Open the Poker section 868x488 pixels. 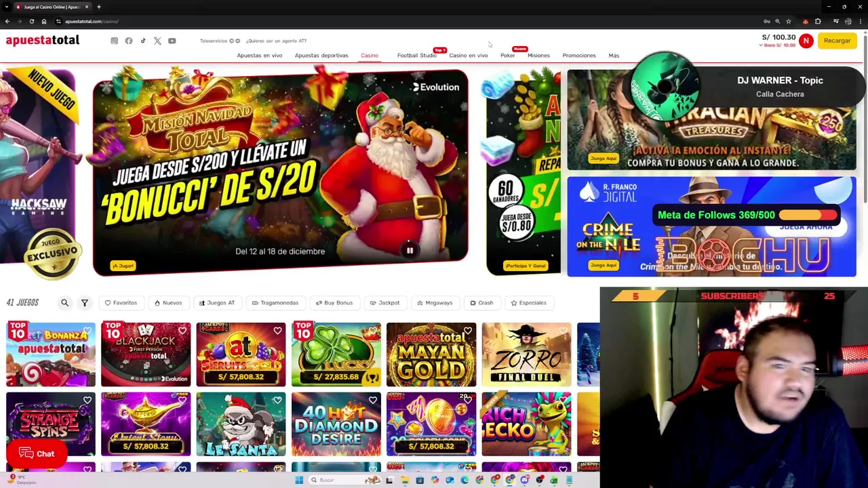[508, 56]
